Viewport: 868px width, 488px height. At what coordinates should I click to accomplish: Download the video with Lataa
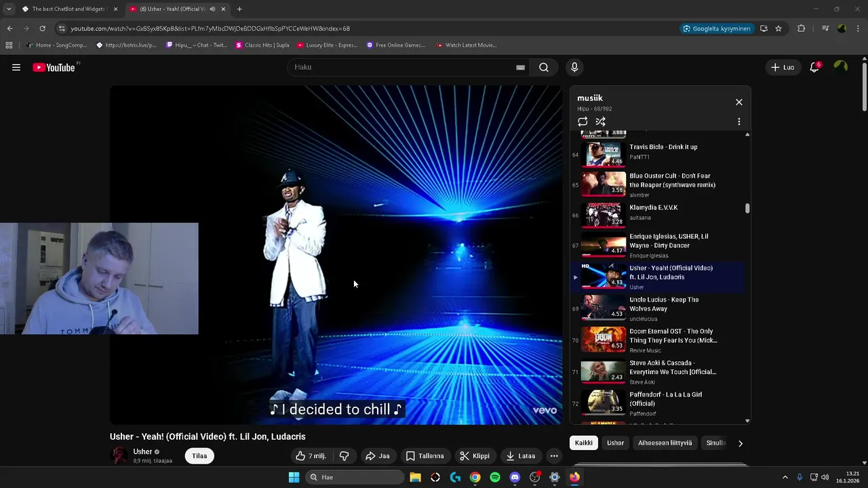pyautogui.click(x=521, y=456)
